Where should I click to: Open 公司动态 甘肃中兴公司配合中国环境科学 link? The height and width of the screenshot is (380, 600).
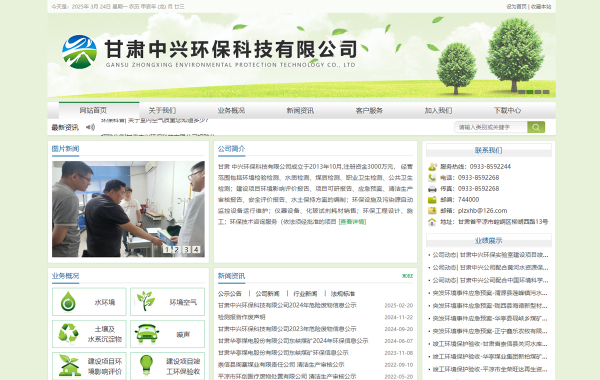point(491,281)
